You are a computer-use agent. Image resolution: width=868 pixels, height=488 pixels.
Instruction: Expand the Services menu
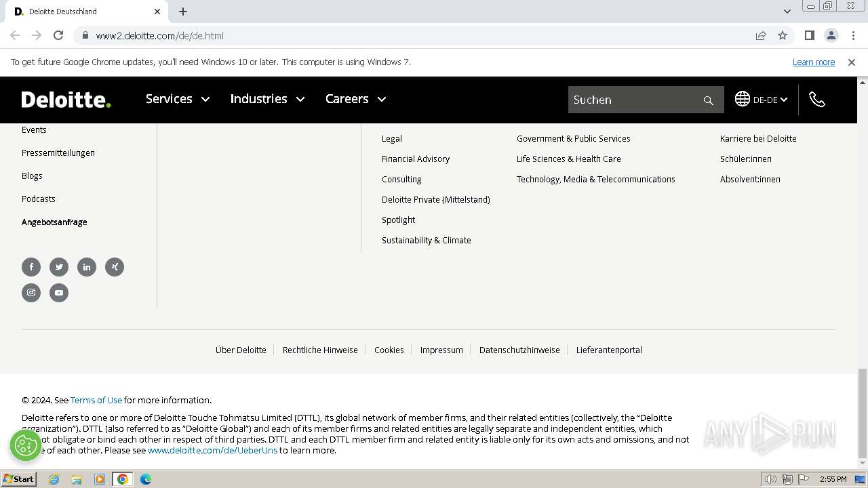coord(178,99)
